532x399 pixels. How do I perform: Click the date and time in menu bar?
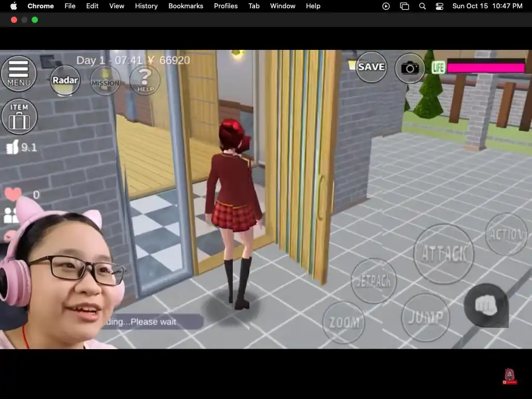click(x=487, y=6)
